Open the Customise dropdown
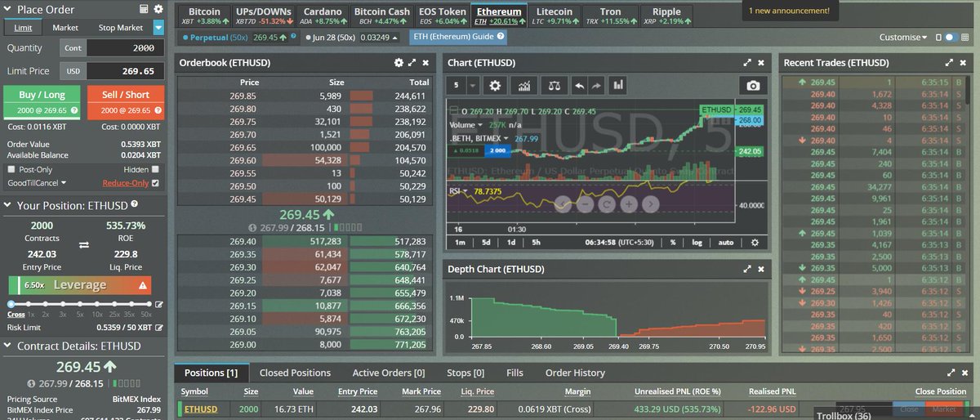The image size is (980, 420). (902, 38)
